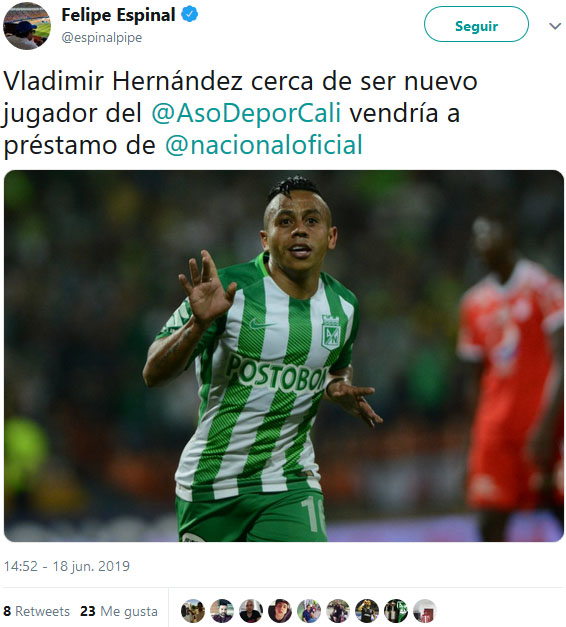Click the Felipe Espinal display name

(118, 15)
